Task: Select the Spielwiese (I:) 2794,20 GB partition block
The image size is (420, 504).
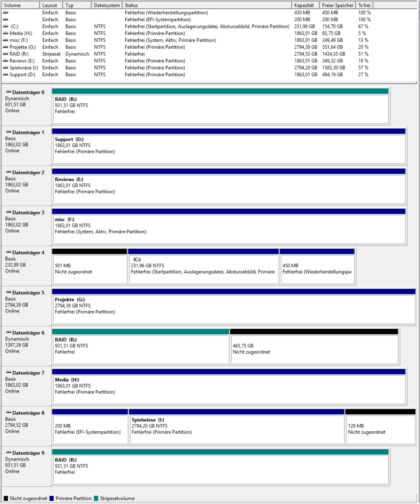Action: click(236, 426)
